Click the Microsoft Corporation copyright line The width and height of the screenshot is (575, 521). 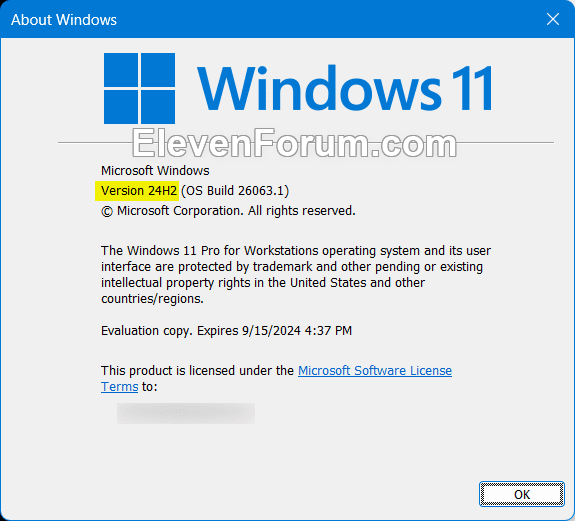click(228, 211)
